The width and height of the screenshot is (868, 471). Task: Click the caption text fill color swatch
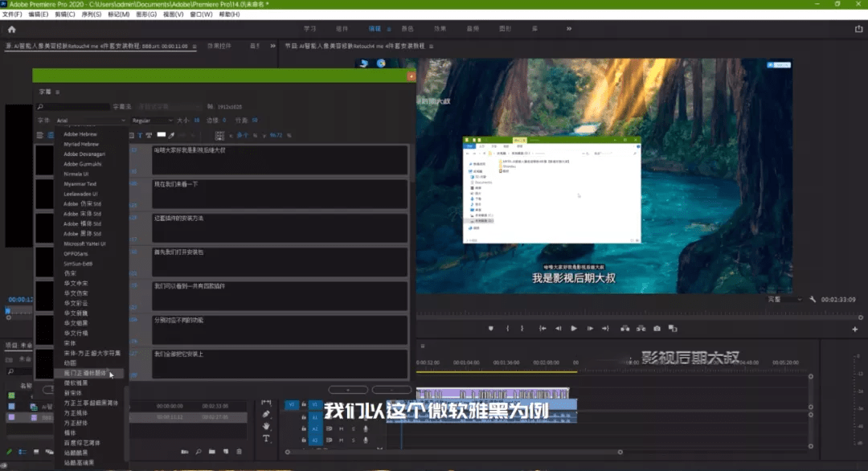tap(161, 135)
